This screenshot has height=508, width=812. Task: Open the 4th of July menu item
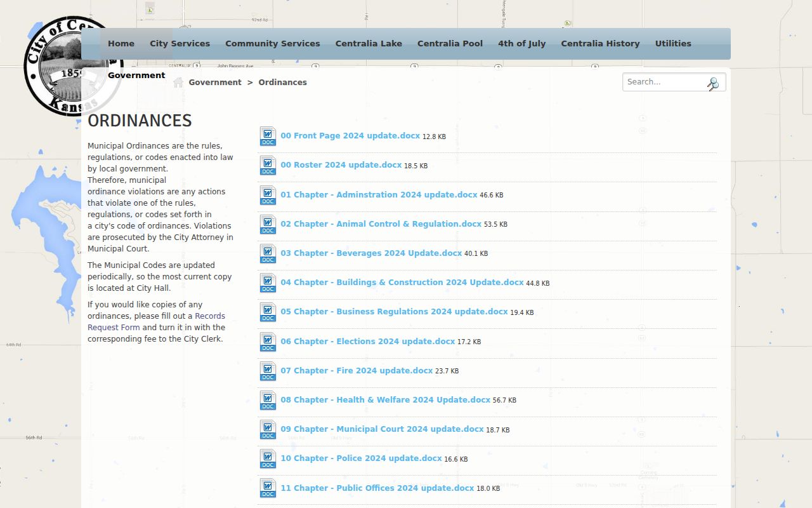coord(521,44)
